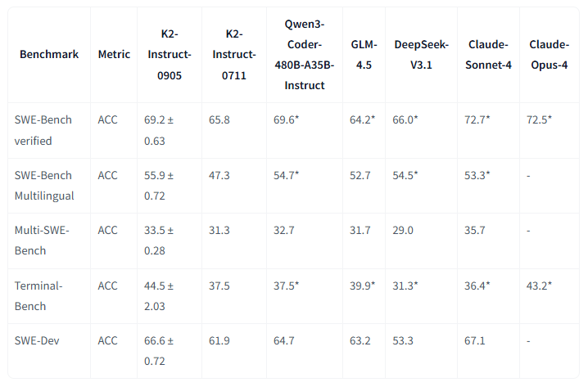Select the Metric column header
The image size is (588, 387).
114,54
